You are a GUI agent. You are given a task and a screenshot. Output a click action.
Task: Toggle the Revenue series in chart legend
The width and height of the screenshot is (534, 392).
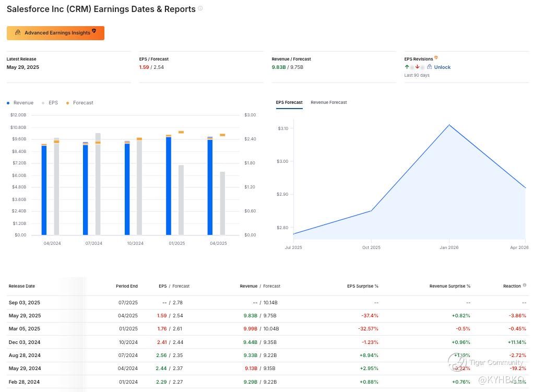click(x=20, y=103)
